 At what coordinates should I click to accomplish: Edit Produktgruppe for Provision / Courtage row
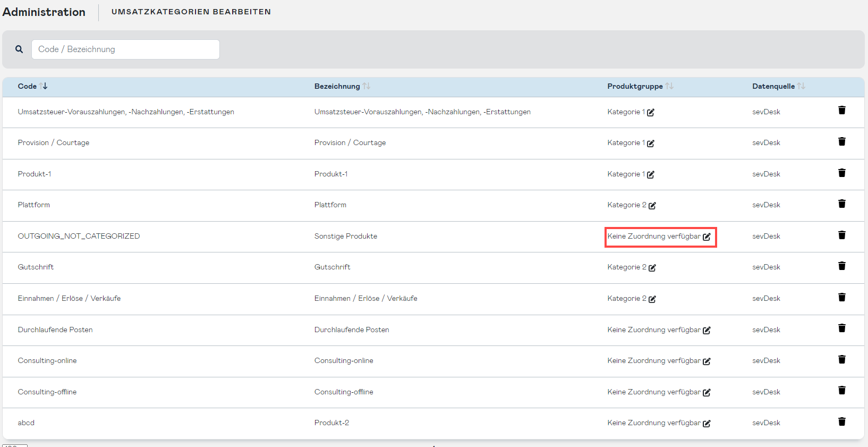[x=651, y=143]
